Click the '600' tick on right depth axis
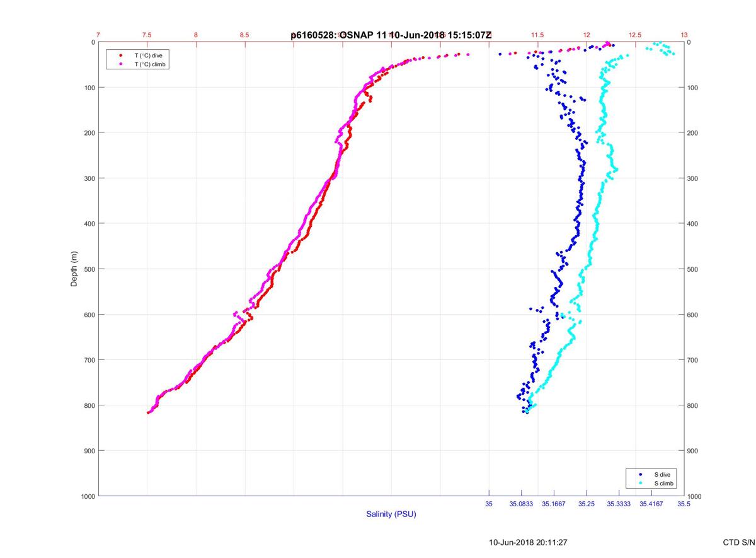The height and width of the screenshot is (558, 756). 694,315
